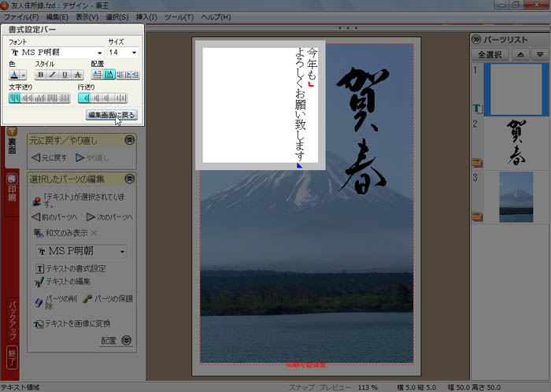Move part down in parts list
The height and width of the screenshot is (392, 551).
pyautogui.click(x=538, y=54)
